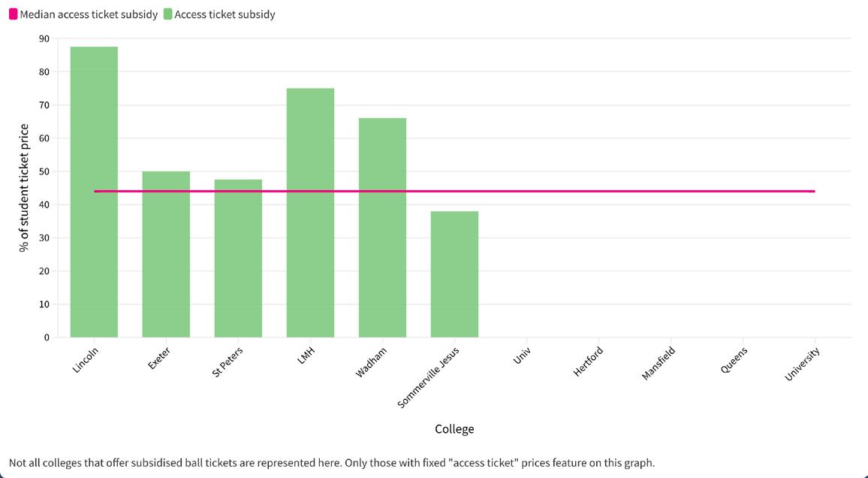Select the St Peters bar

click(238, 259)
